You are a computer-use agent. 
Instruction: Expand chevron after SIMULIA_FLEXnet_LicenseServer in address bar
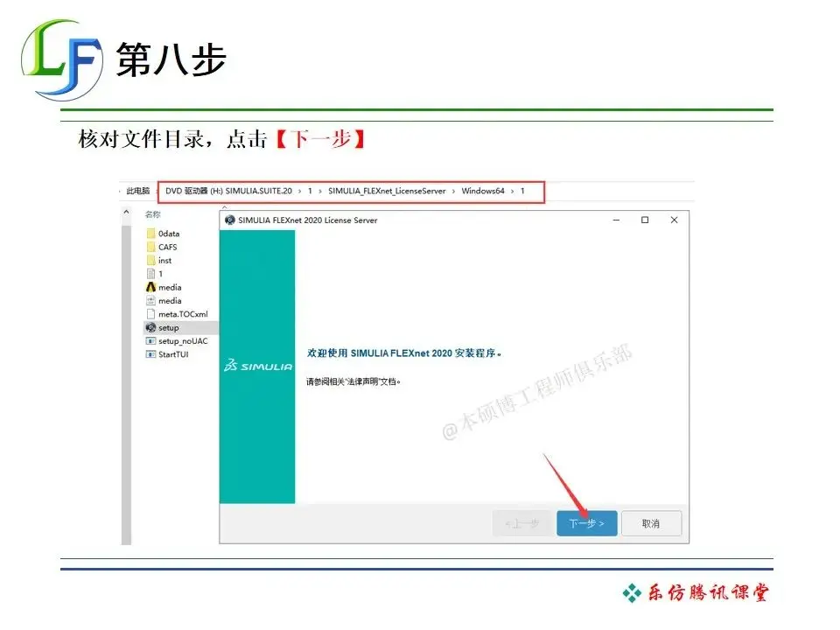click(453, 192)
